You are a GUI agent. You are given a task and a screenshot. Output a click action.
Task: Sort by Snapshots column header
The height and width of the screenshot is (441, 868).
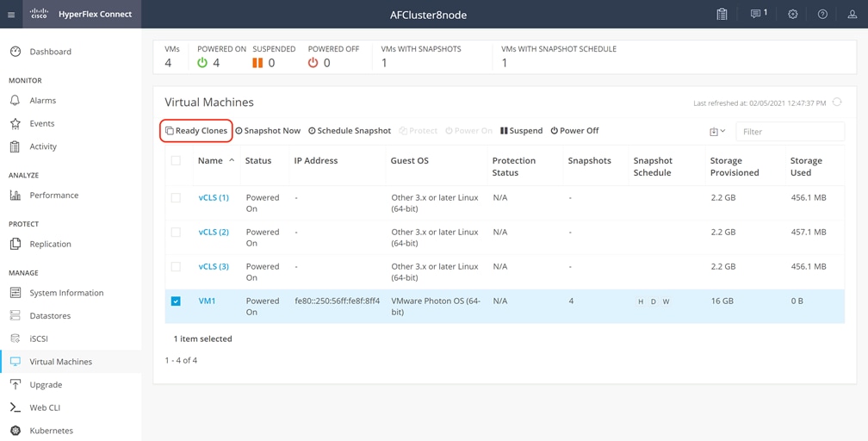590,161
